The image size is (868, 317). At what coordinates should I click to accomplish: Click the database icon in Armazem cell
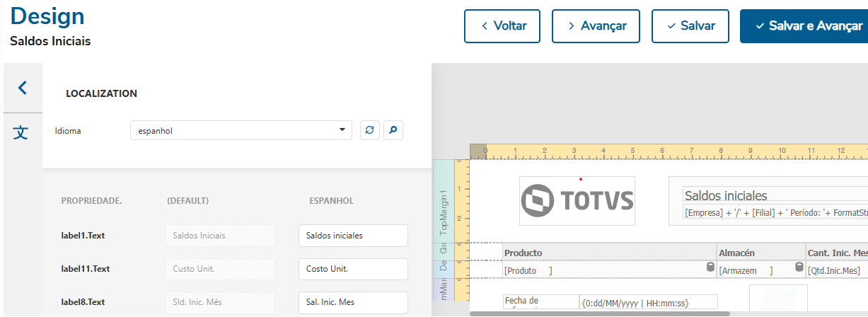(x=799, y=267)
